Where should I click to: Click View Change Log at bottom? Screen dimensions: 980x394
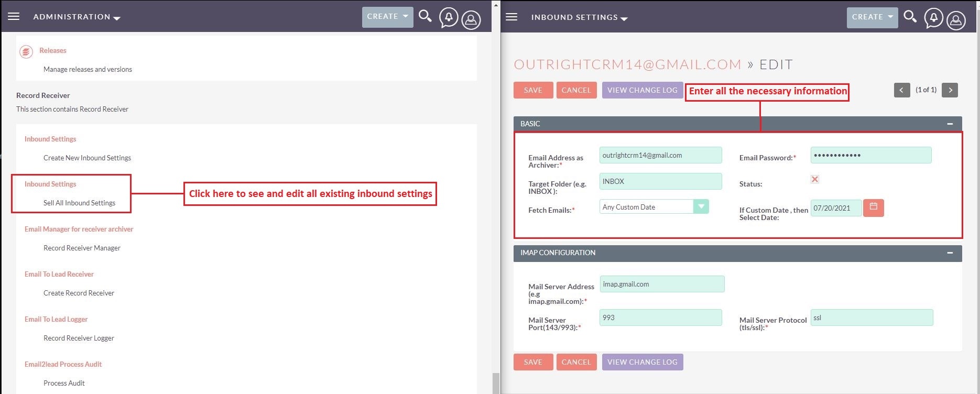click(643, 362)
